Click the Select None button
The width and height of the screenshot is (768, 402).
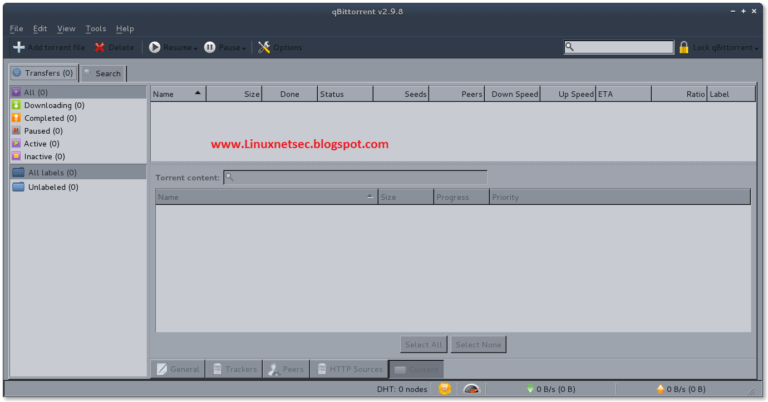point(479,344)
